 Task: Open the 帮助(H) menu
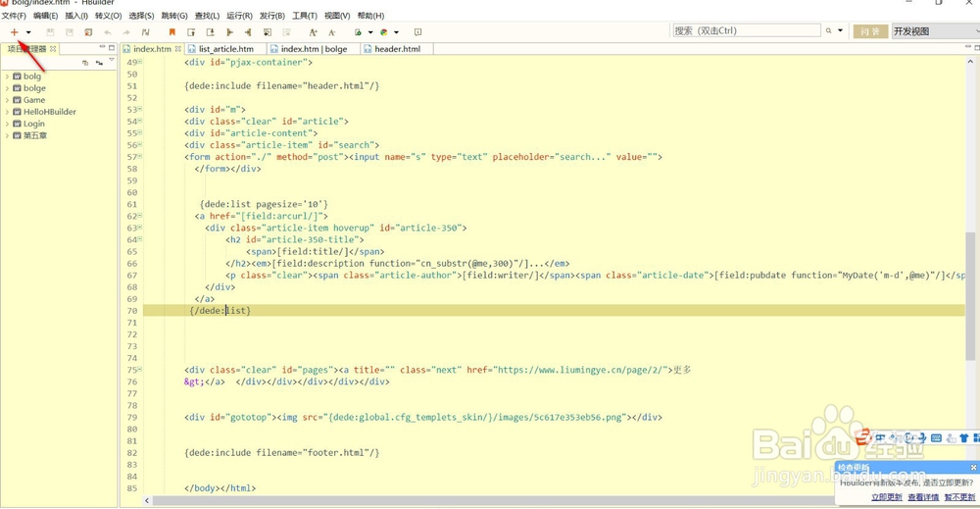coord(370,16)
